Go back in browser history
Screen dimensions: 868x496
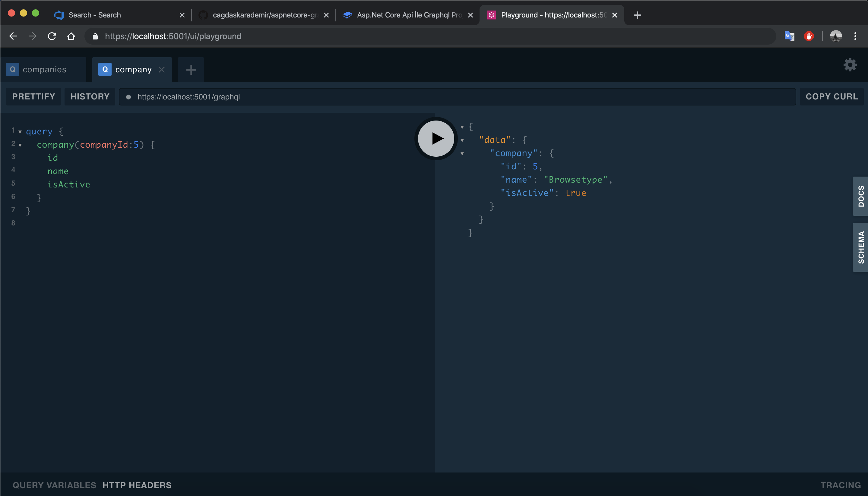coord(13,36)
